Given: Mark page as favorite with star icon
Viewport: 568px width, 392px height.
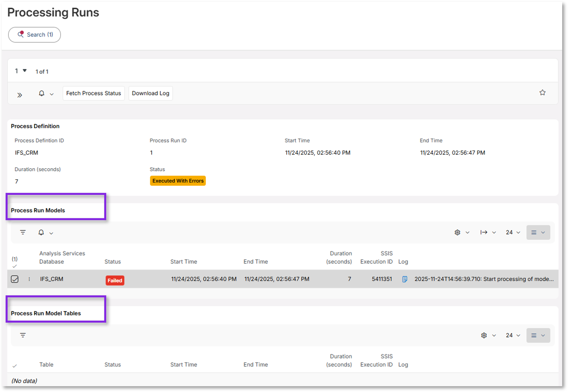Looking at the screenshot, I should 542,93.
